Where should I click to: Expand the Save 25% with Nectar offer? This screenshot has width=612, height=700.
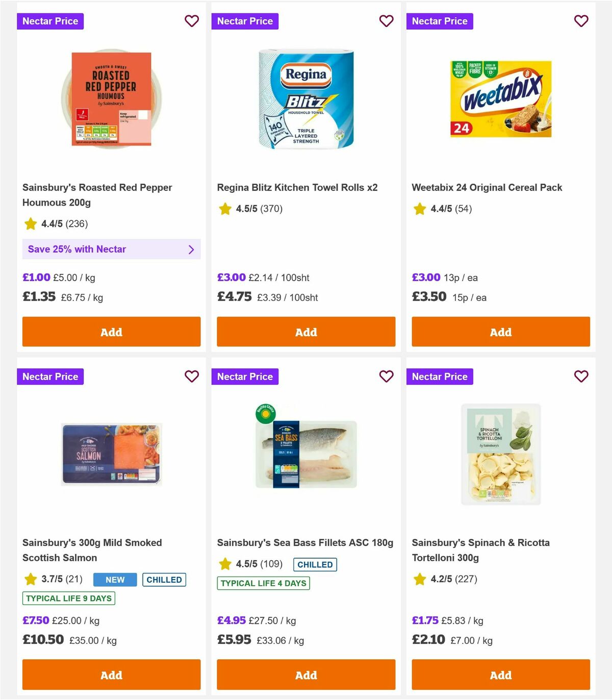[111, 249]
